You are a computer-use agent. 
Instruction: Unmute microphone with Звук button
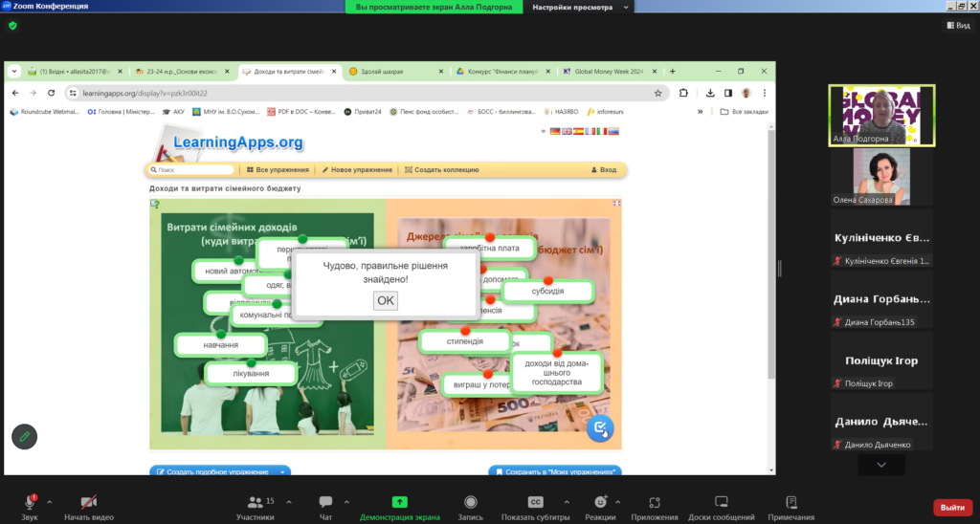(x=30, y=507)
